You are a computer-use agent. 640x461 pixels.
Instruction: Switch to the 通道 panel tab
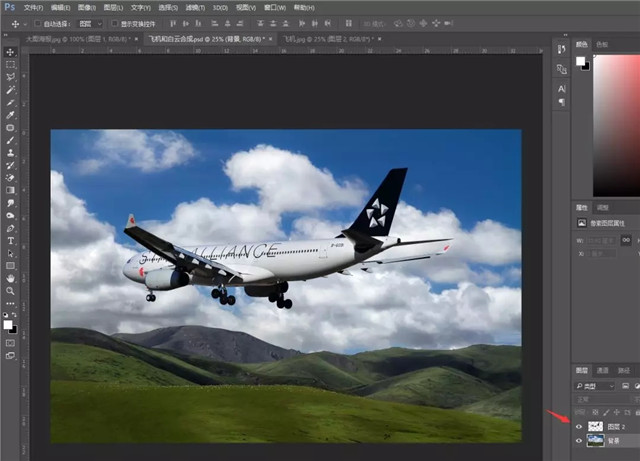point(603,369)
